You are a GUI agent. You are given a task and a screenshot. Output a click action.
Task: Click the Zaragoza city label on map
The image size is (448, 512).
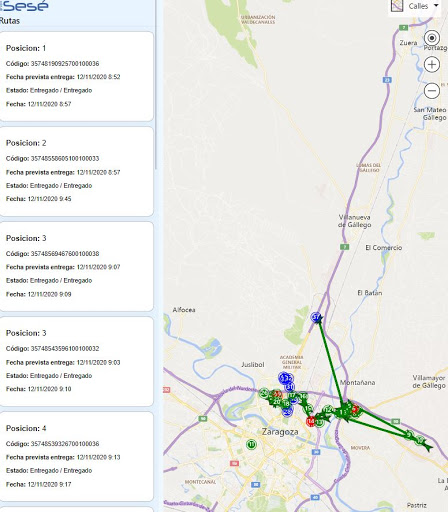click(x=280, y=432)
